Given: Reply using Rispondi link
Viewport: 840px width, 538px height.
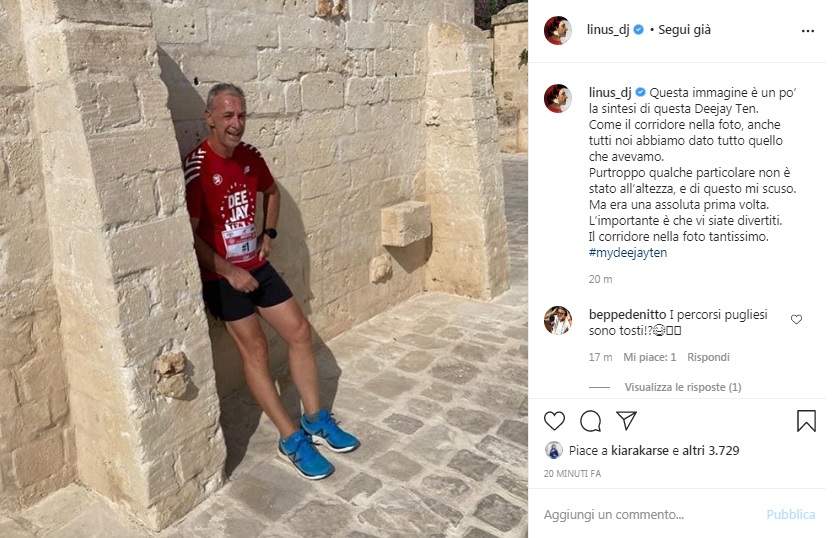Looking at the screenshot, I should tap(708, 357).
